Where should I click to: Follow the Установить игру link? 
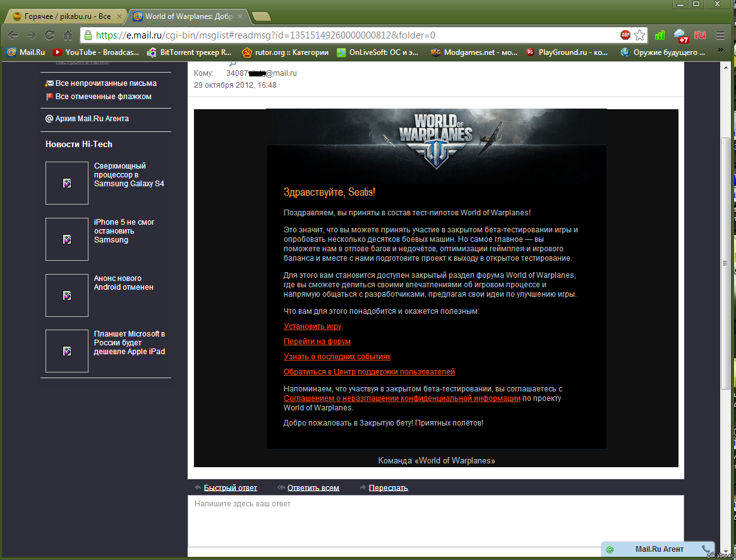pyautogui.click(x=313, y=326)
